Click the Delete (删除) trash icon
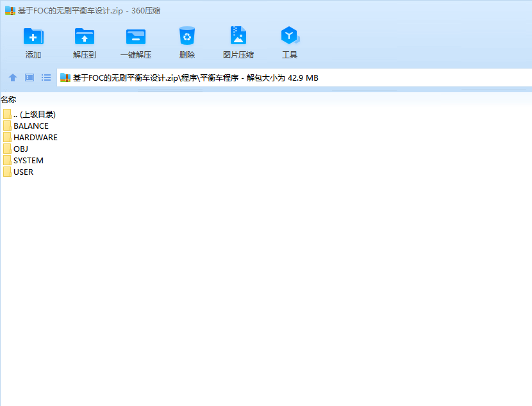This screenshot has height=406, width=532. click(187, 36)
